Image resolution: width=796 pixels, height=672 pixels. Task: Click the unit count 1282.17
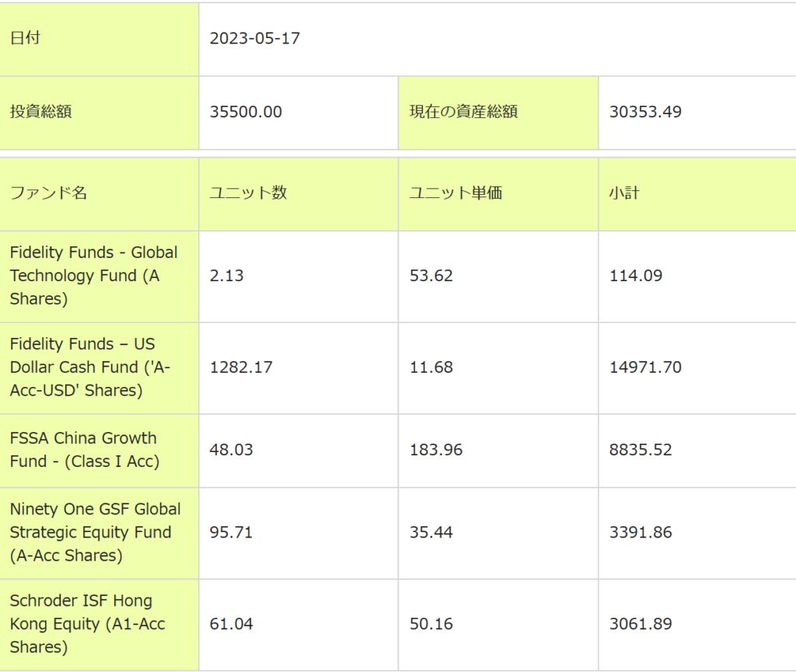pos(241,367)
